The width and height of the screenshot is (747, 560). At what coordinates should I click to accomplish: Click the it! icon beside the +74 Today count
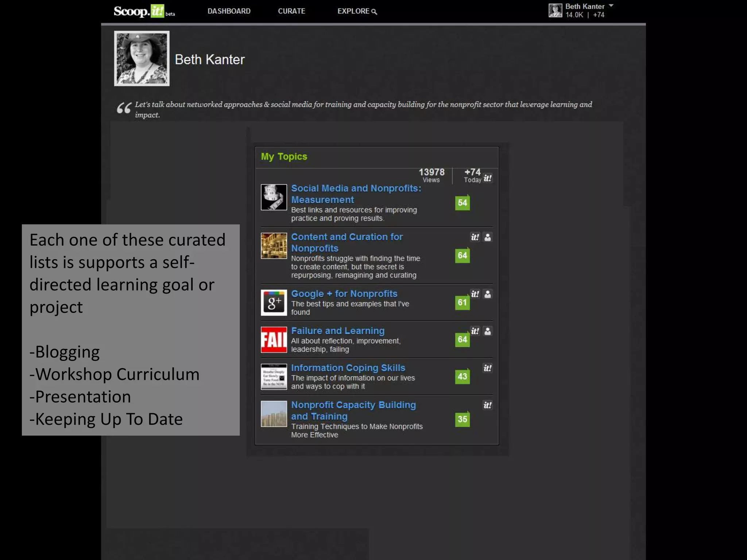(488, 178)
